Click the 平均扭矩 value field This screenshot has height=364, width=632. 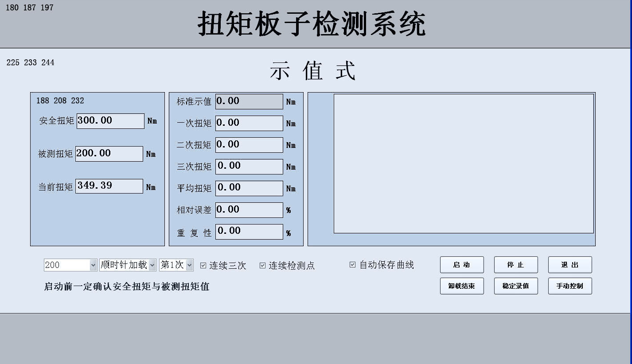coord(249,188)
